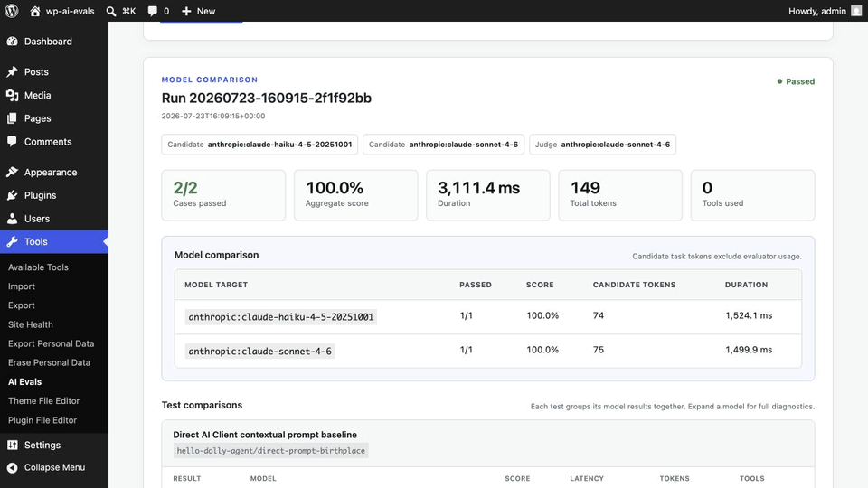Open the comments bubble in admin bar
Screen dimensions: 868x488
pyautogui.click(x=152, y=11)
